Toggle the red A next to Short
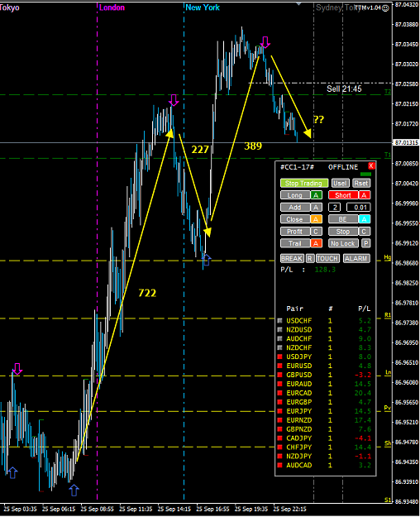This screenshot has height=517, width=420. tap(365, 195)
